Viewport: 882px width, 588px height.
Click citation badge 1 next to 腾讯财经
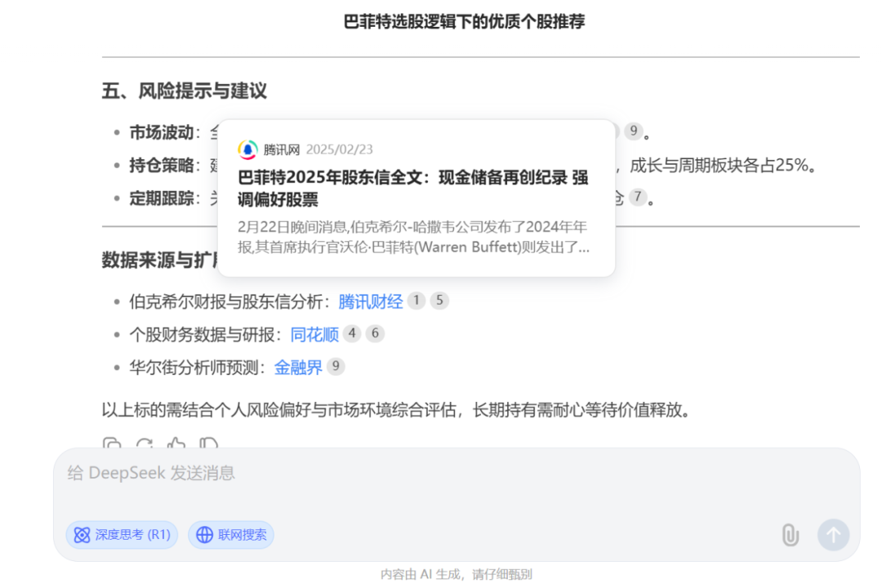(x=416, y=301)
